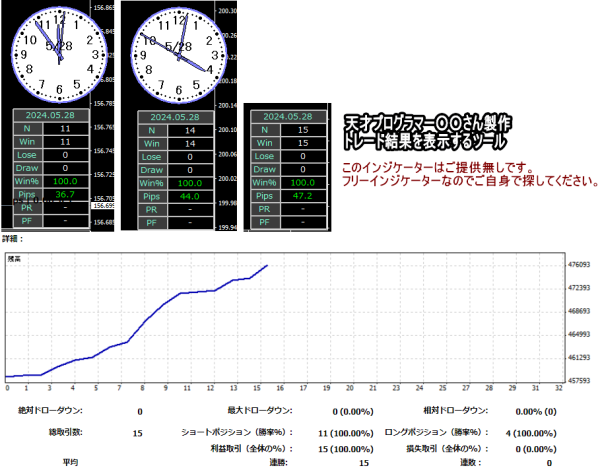This screenshot has height=470, width=600.
Task: Click the Win% 100.0 cell above Pips 44.0
Action: (190, 183)
